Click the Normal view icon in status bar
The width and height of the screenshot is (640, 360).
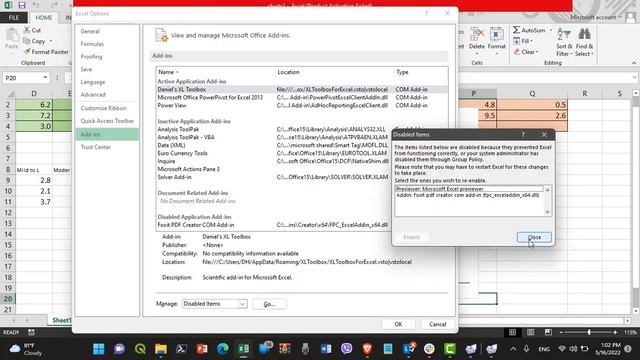[x=512, y=332]
